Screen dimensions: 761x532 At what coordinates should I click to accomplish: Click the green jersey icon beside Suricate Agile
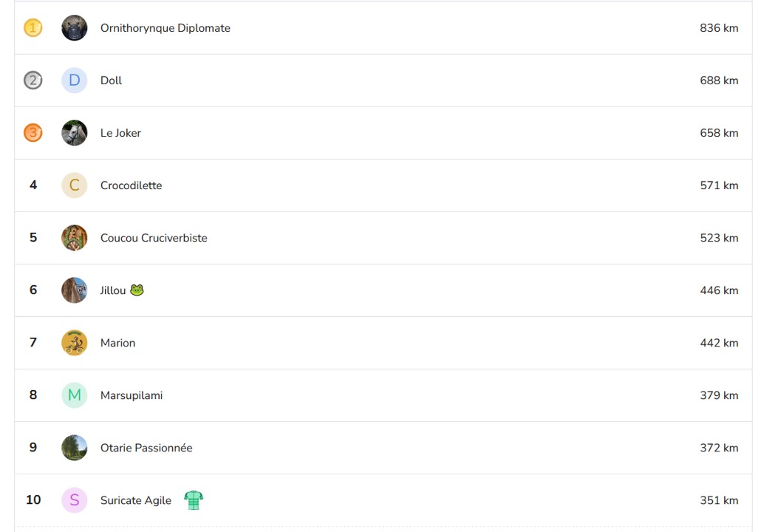(193, 500)
